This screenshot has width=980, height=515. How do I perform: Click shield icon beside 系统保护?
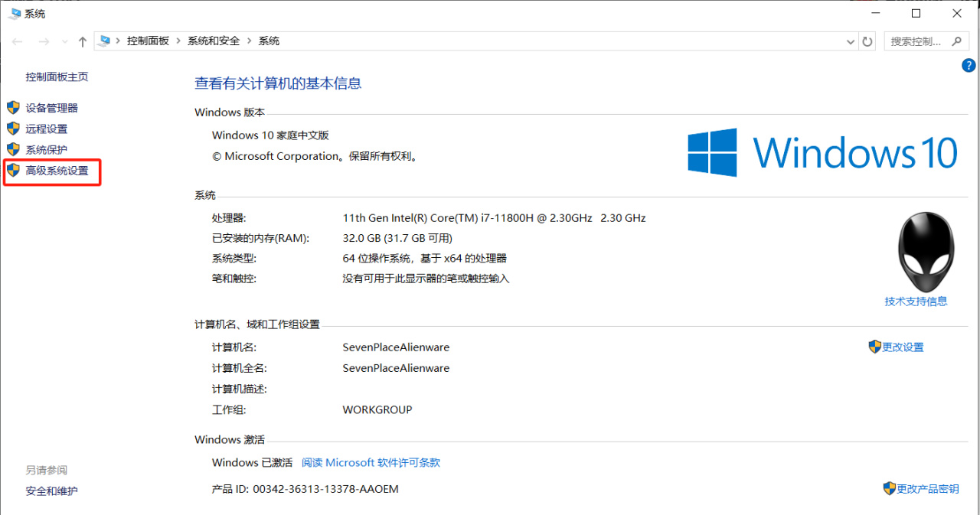point(13,149)
